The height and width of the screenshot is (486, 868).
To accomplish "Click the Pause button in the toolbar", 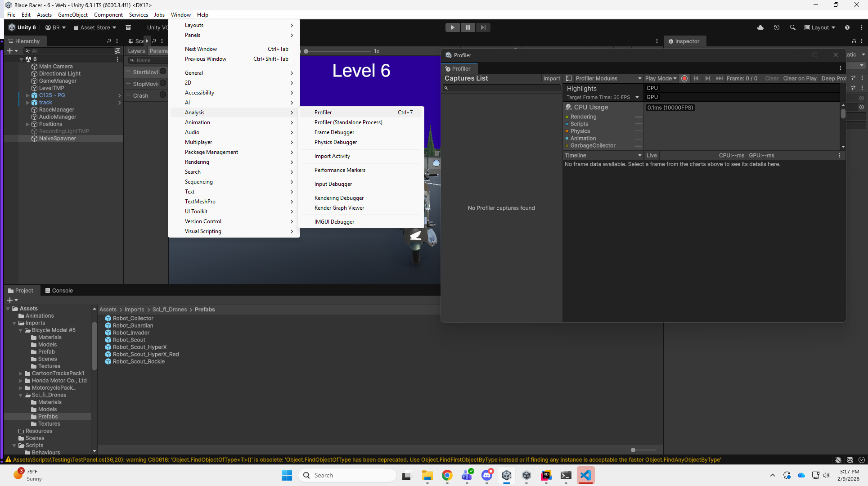I will pos(468,27).
